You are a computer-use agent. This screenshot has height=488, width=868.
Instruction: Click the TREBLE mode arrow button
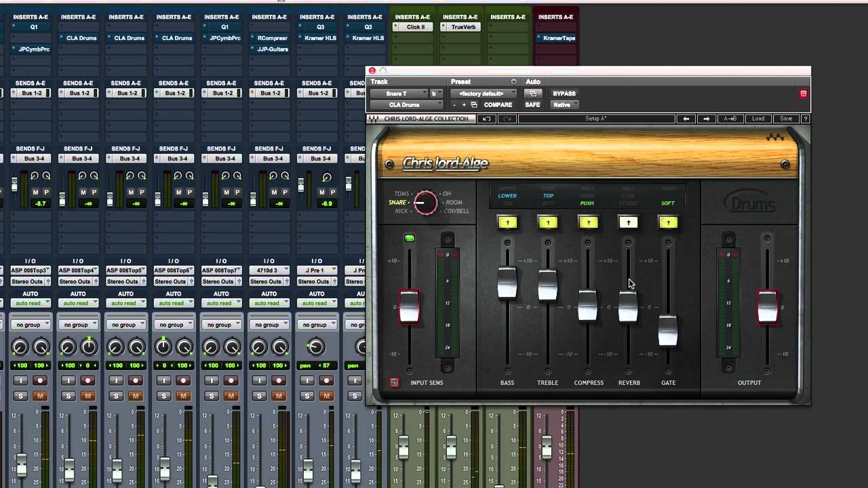pyautogui.click(x=548, y=222)
